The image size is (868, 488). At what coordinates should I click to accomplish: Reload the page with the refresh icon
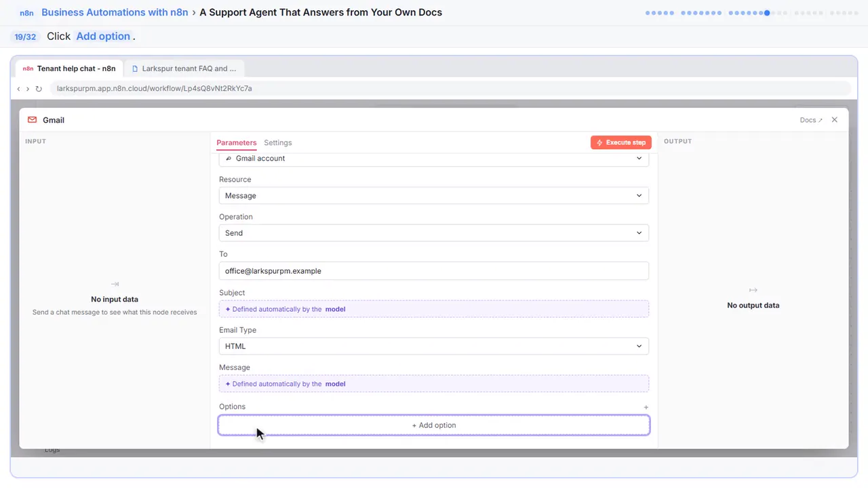[x=39, y=89]
